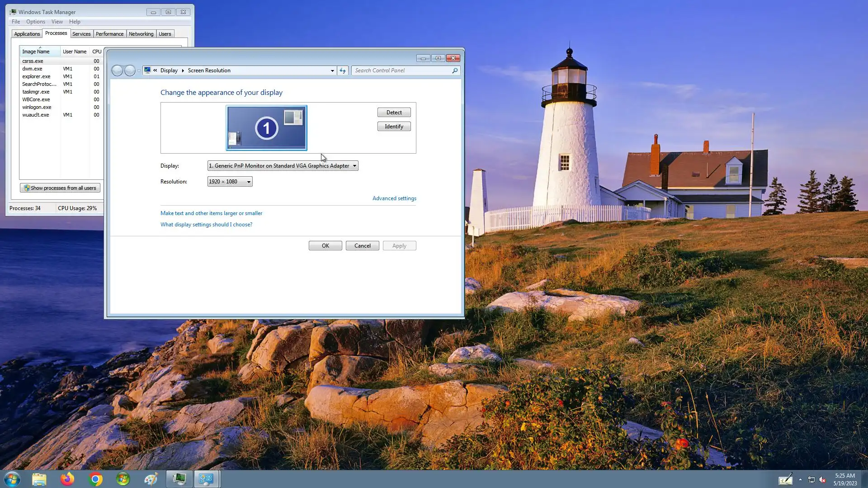
Task: Open Google Chrome from taskbar
Action: click(x=95, y=479)
